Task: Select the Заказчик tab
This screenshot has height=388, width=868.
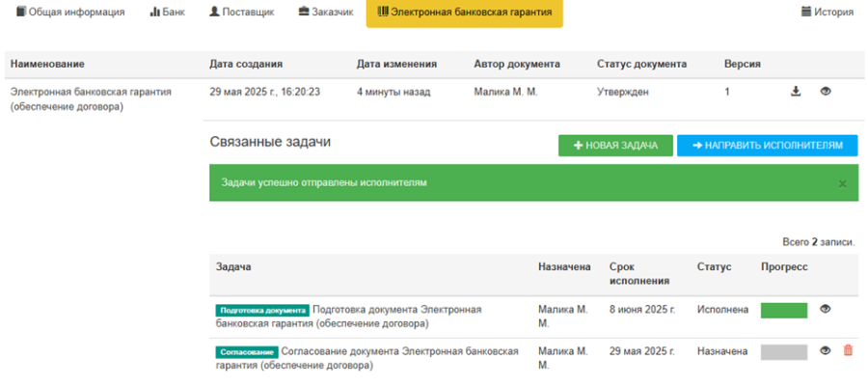Action: (326, 13)
